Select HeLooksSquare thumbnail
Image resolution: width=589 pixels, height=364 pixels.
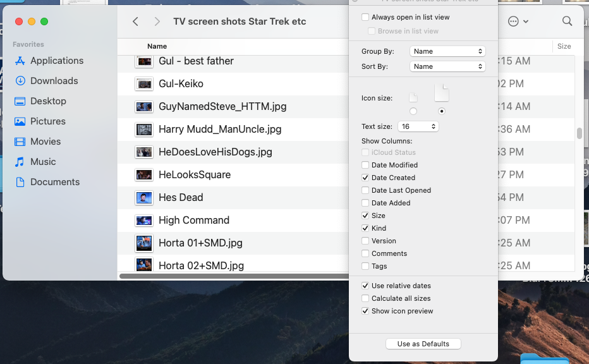(144, 175)
